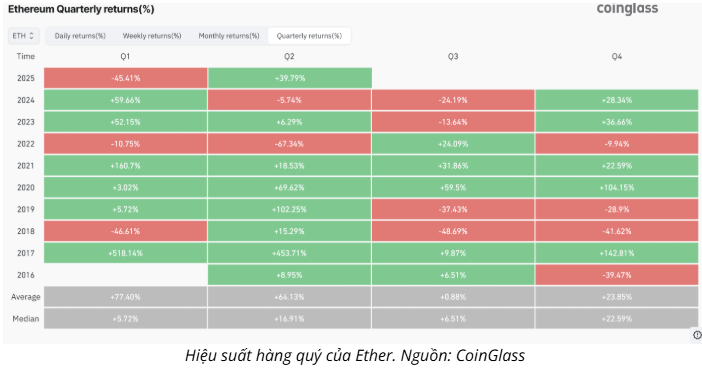702x378 pixels.
Task: Select the 2017 Q1 cell showing +518.14%
Action: pos(126,253)
